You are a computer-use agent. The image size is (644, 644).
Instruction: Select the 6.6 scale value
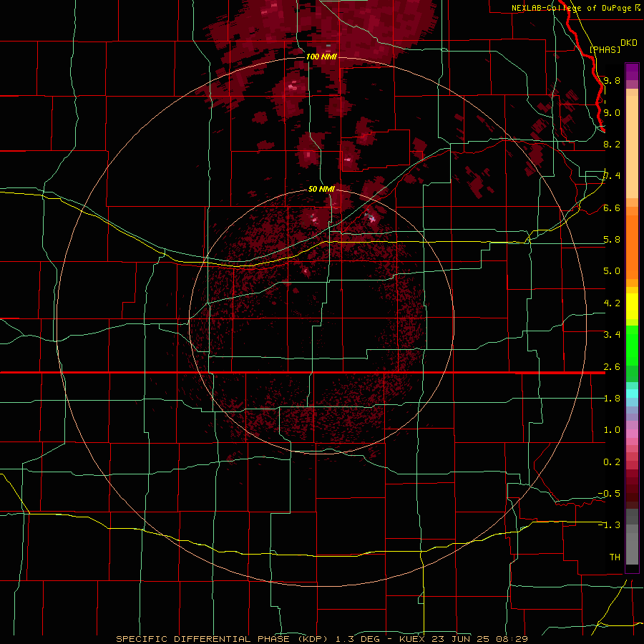[x=612, y=208]
